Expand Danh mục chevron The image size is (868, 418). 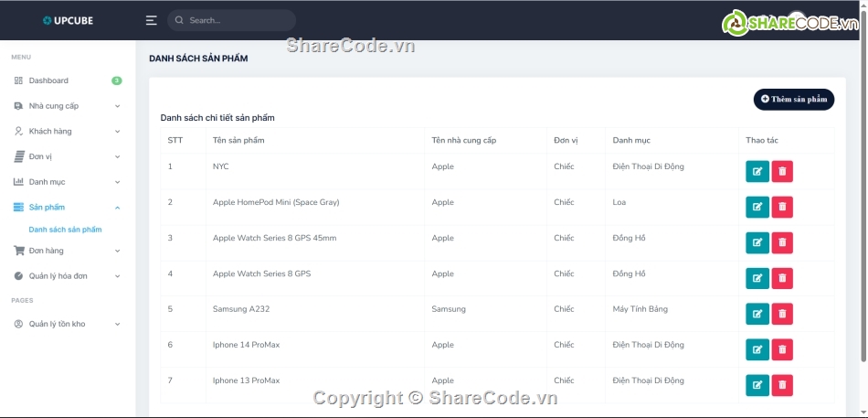click(117, 182)
